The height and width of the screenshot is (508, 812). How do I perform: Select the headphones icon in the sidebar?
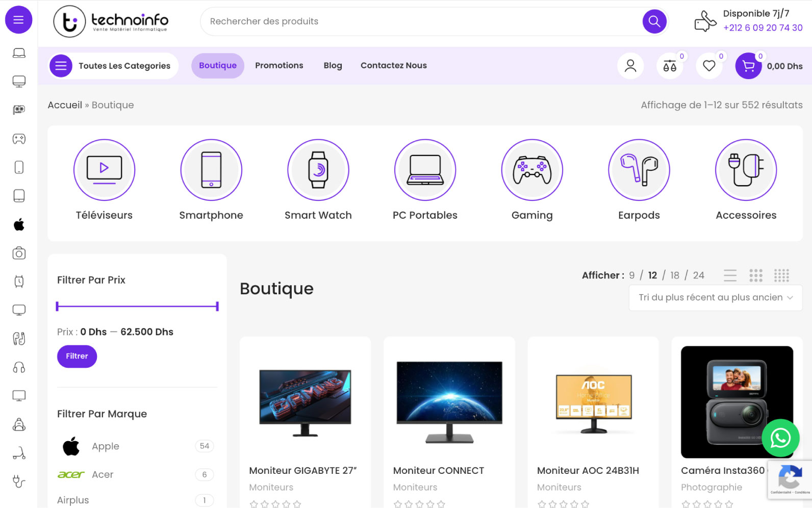click(x=19, y=367)
